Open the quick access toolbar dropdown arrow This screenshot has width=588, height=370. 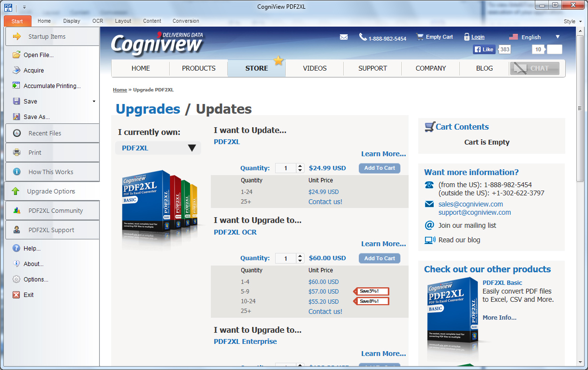click(24, 7)
